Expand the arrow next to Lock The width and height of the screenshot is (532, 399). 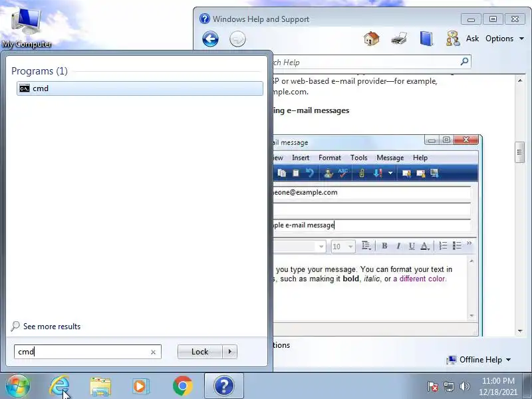[x=230, y=352]
